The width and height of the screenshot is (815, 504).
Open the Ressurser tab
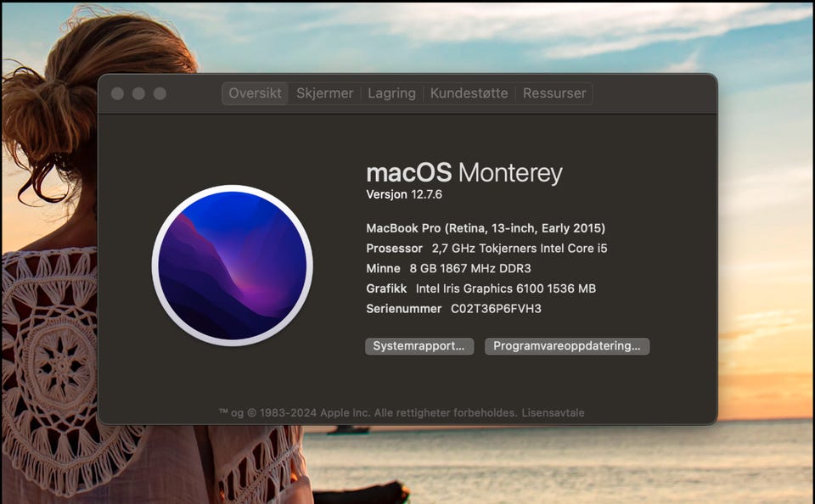tap(554, 93)
